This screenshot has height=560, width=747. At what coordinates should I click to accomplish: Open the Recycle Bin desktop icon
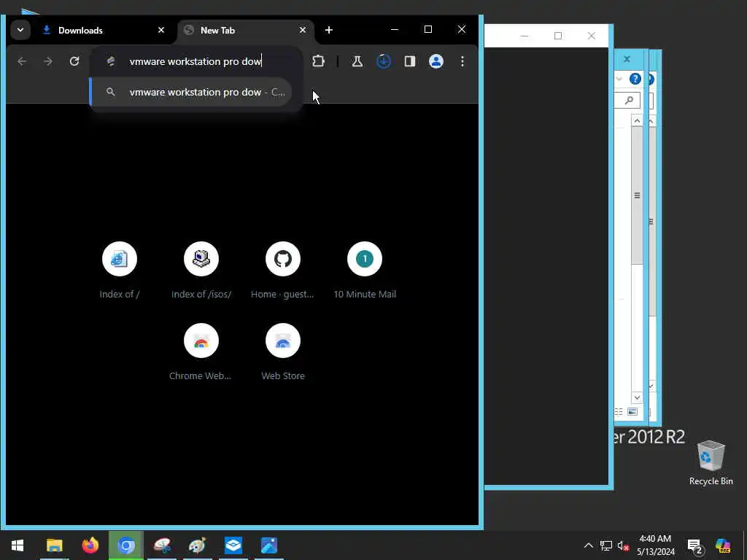point(711,462)
